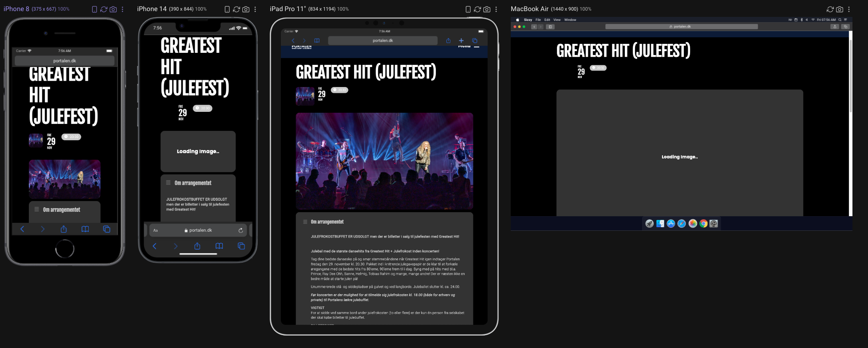
Task: Click 'Om arrangementet' heading on iPad
Action: pyautogui.click(x=327, y=222)
